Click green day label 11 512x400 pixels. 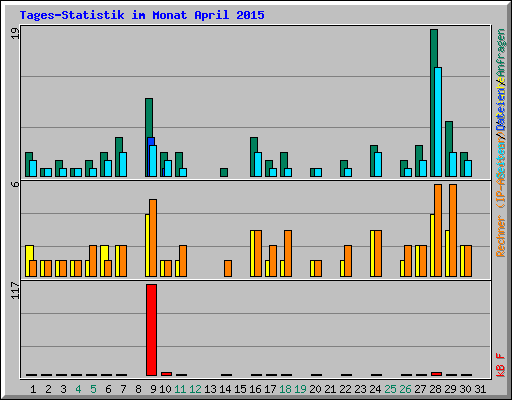tap(180, 389)
